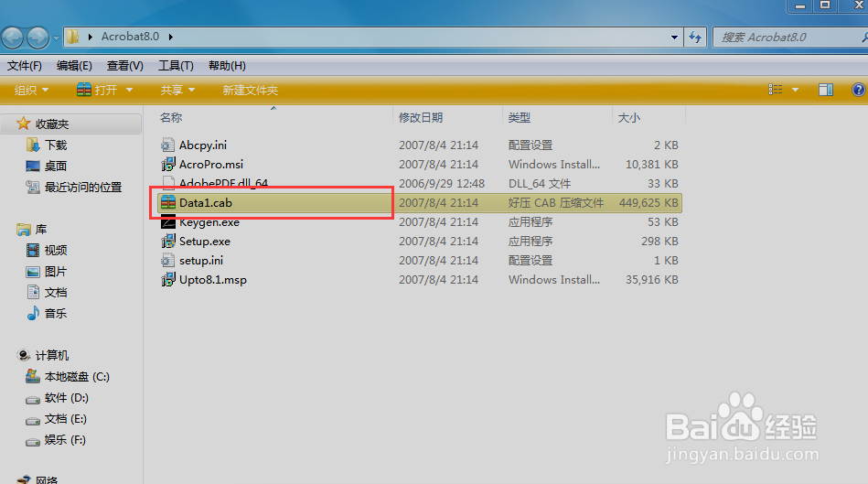Select 计算机 in the navigation pane
The height and width of the screenshot is (484, 868).
point(52,356)
